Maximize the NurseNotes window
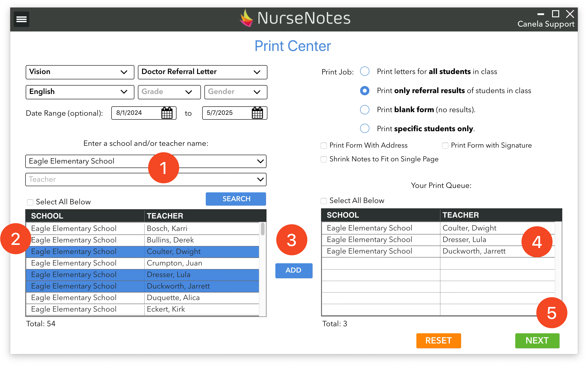Viewport: 588px width, 365px height. 555,14
